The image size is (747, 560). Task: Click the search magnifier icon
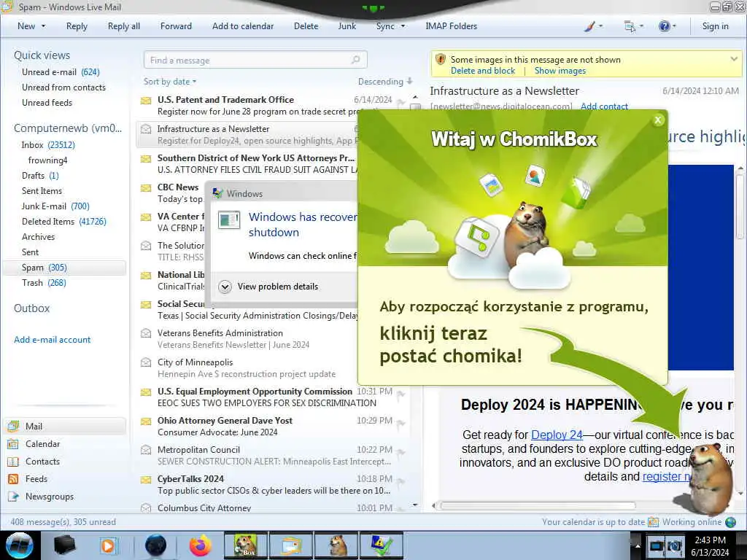(x=355, y=60)
